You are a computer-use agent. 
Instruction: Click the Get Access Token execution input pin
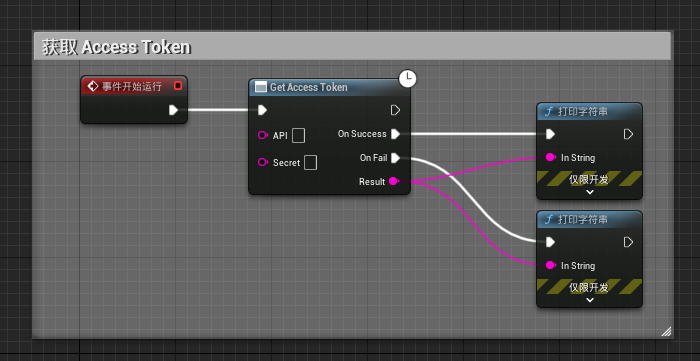pos(262,110)
